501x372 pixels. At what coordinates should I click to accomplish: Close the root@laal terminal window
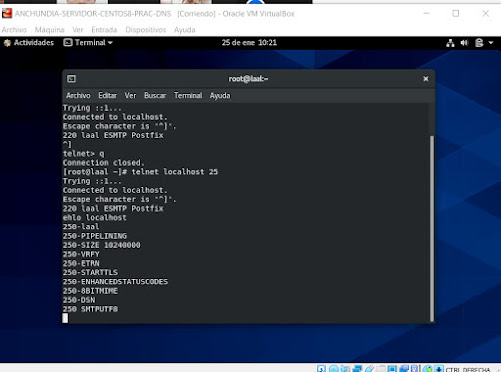pyautogui.click(x=426, y=79)
